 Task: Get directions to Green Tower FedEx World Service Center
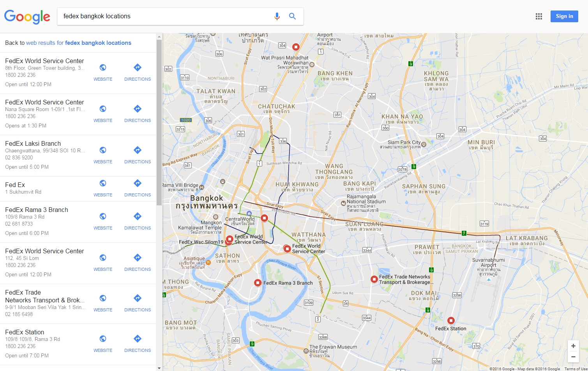click(138, 72)
